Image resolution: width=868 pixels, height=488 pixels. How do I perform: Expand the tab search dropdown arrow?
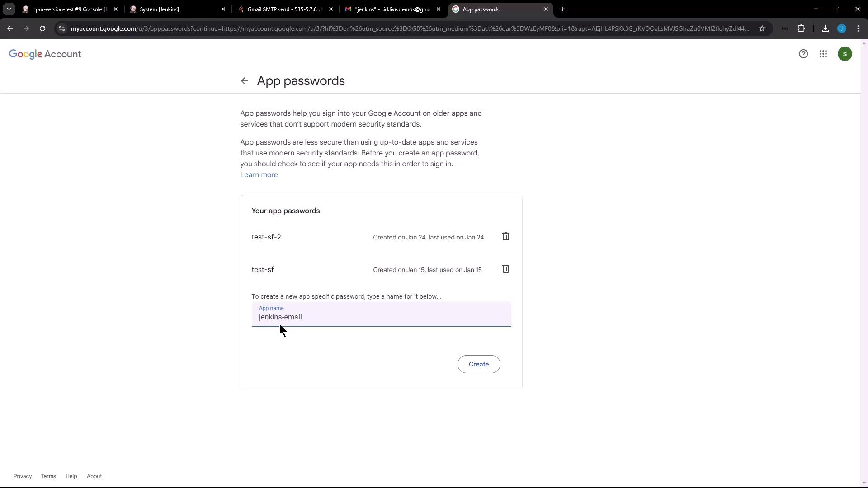click(x=9, y=9)
